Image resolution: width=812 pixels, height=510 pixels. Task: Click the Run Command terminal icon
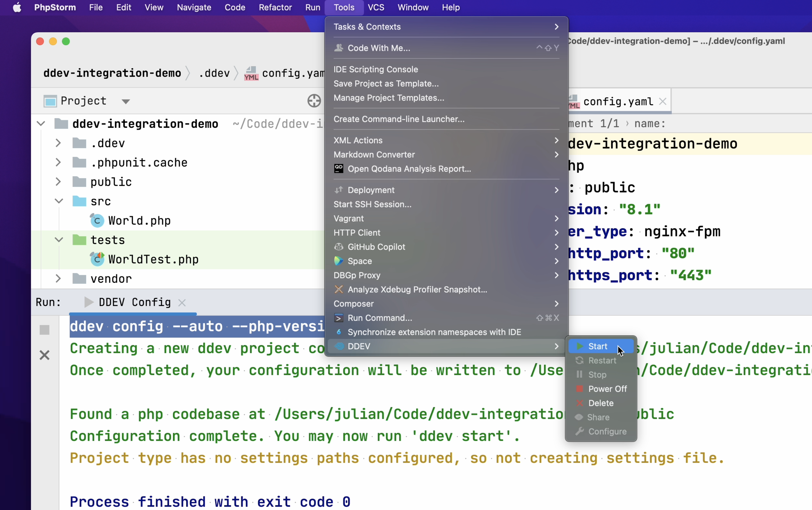[x=339, y=318]
